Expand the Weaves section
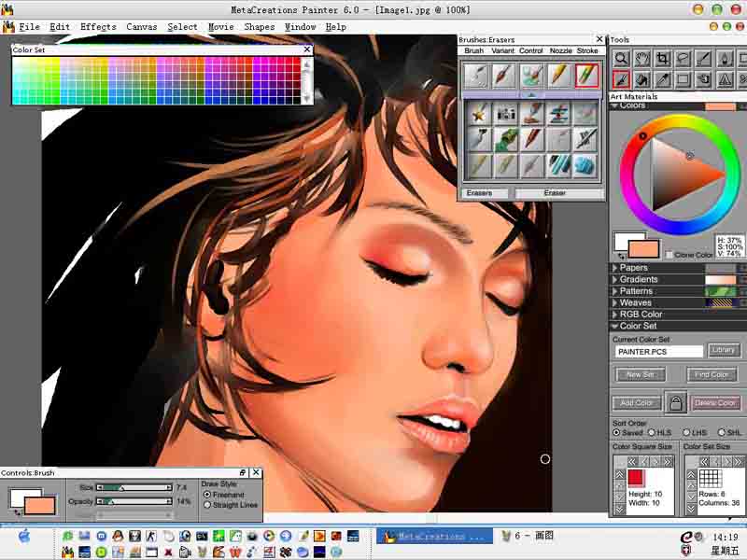747x560 pixels. point(614,302)
